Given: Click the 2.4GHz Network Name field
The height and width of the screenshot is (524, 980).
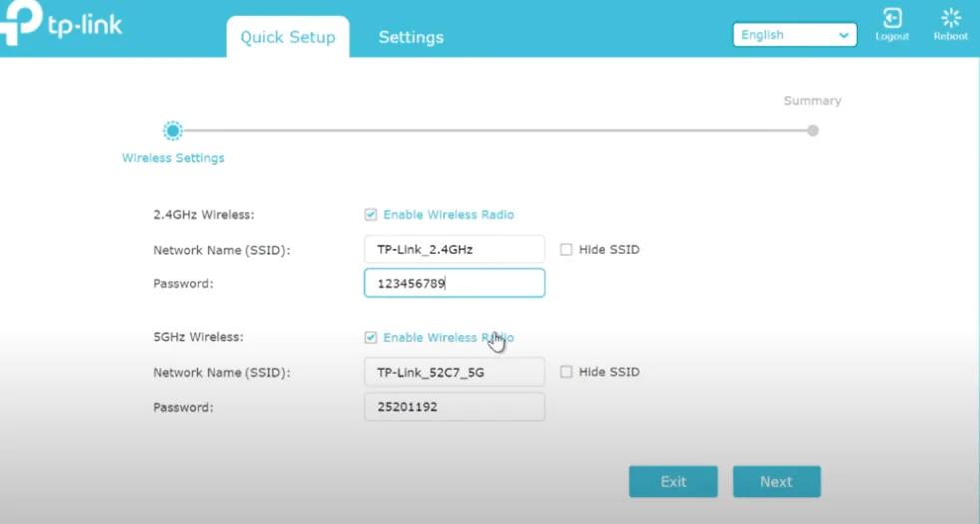Looking at the screenshot, I should point(454,250).
